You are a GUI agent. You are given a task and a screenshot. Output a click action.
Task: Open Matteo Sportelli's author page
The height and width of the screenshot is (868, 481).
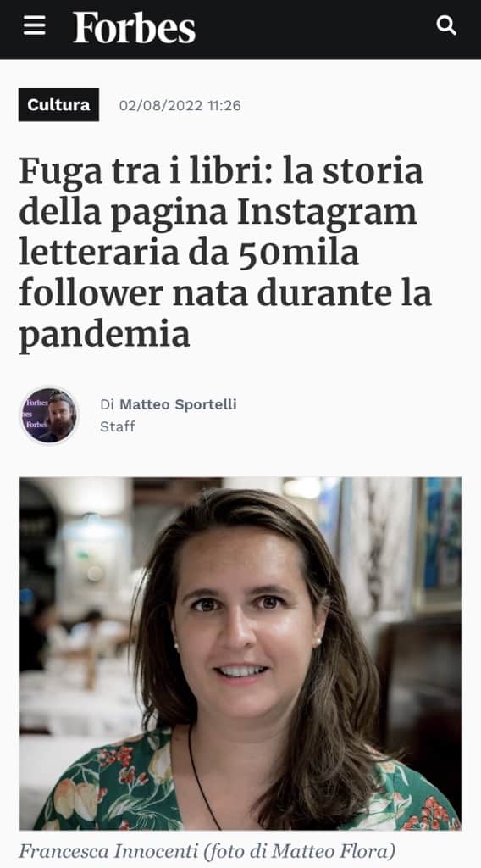click(178, 404)
